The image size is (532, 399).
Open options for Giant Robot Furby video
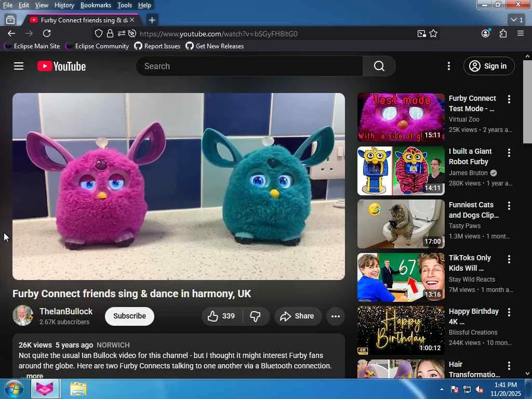(x=509, y=152)
